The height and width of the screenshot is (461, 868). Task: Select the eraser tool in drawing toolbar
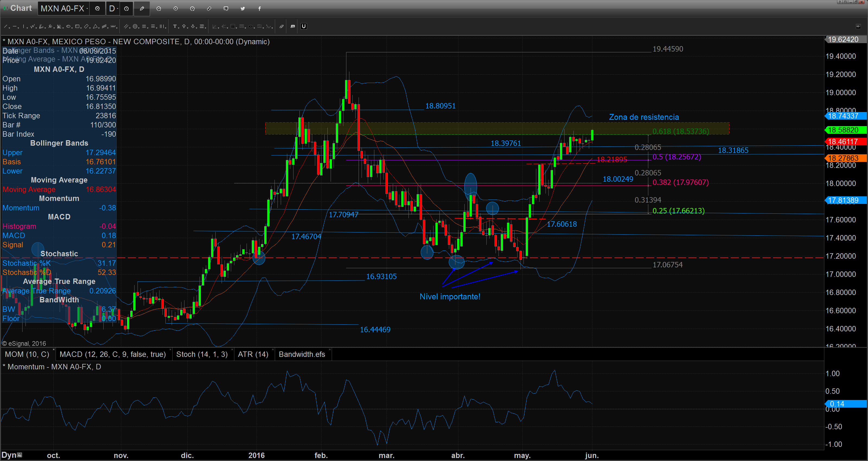[x=282, y=26]
